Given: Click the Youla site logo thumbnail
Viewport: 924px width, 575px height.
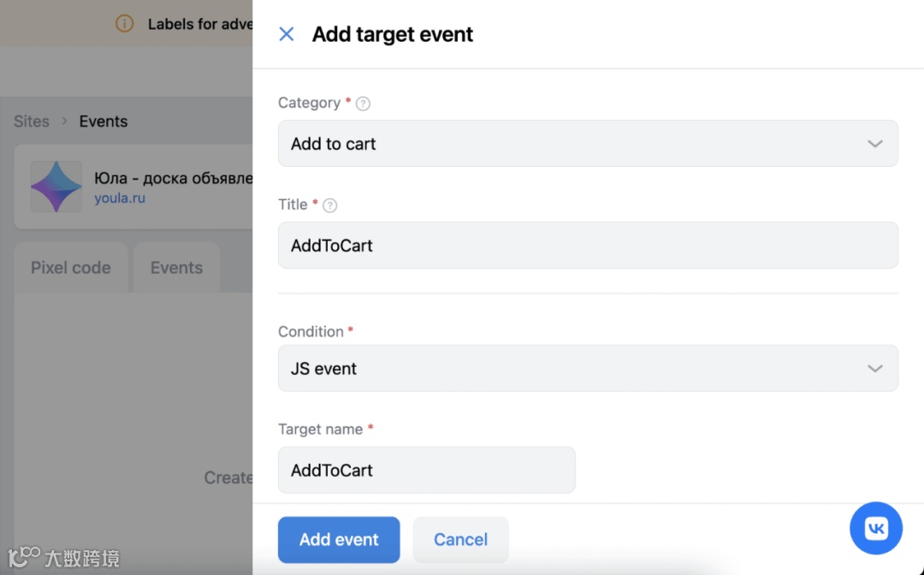Looking at the screenshot, I should coord(56,187).
